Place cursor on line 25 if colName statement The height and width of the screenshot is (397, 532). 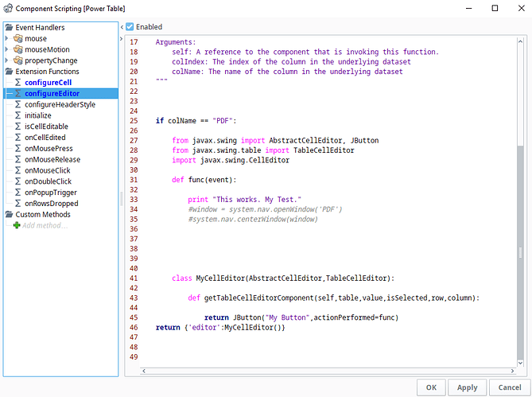pos(196,121)
